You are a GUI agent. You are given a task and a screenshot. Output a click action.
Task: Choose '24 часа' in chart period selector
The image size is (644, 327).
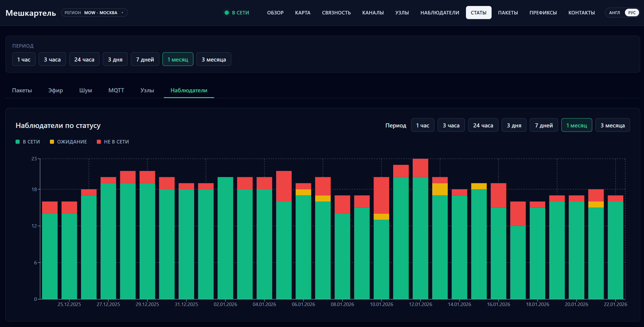tap(483, 125)
